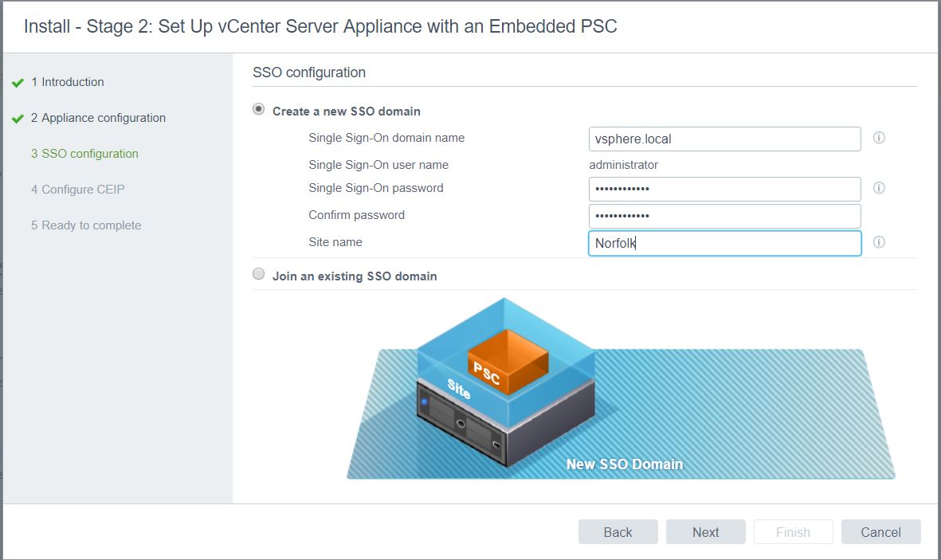Click the green checkmark beside Appliance configuration step
Image resolution: width=941 pixels, height=560 pixels.
(18, 119)
